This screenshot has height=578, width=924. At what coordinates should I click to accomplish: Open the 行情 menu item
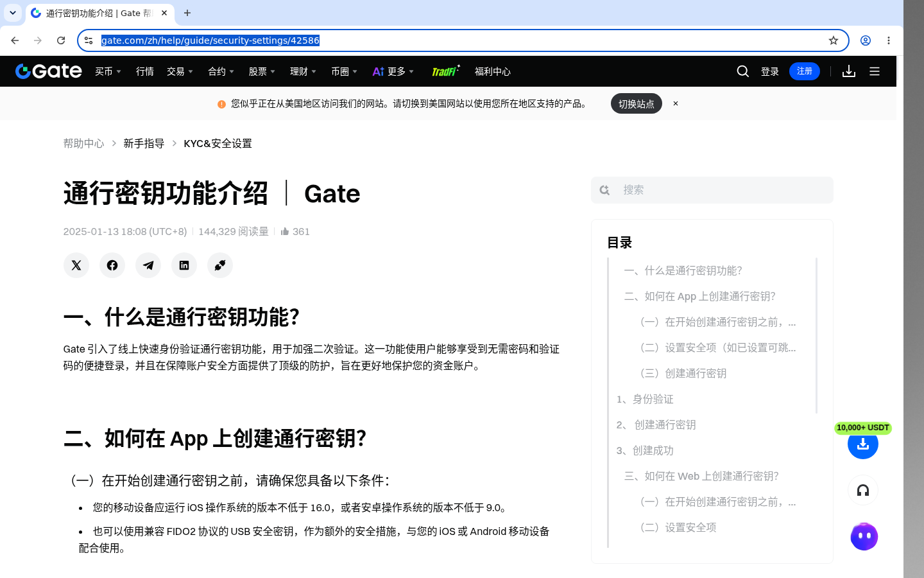click(145, 71)
